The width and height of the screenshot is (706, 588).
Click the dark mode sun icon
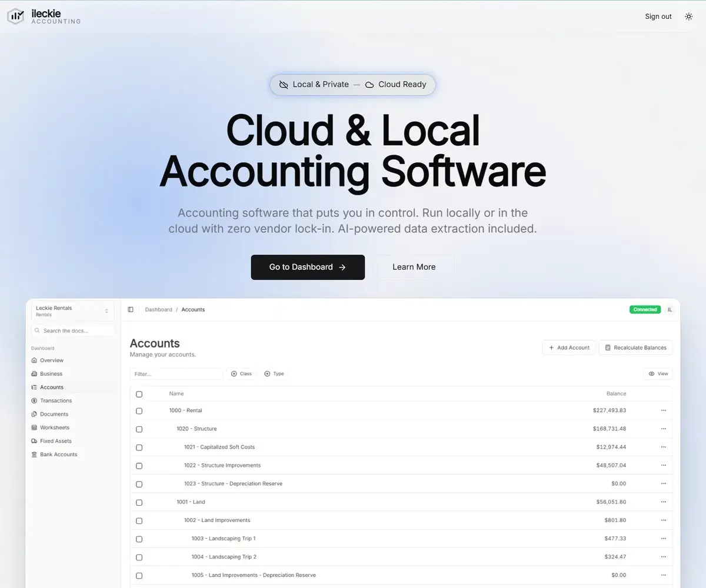pos(688,16)
